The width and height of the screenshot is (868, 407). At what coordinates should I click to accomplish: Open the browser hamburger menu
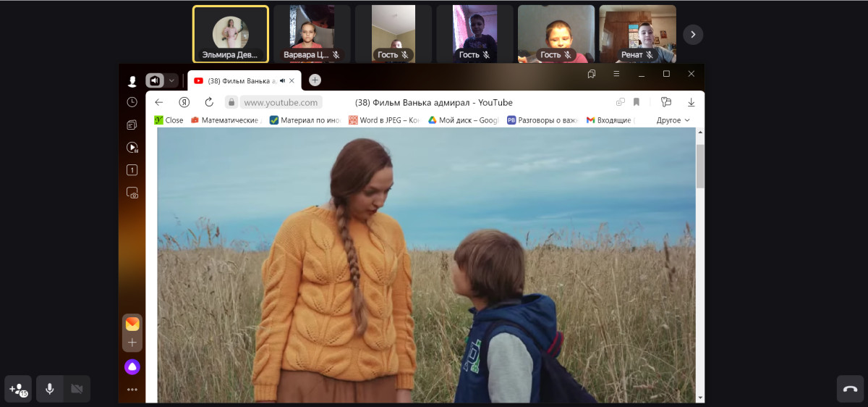click(x=616, y=74)
